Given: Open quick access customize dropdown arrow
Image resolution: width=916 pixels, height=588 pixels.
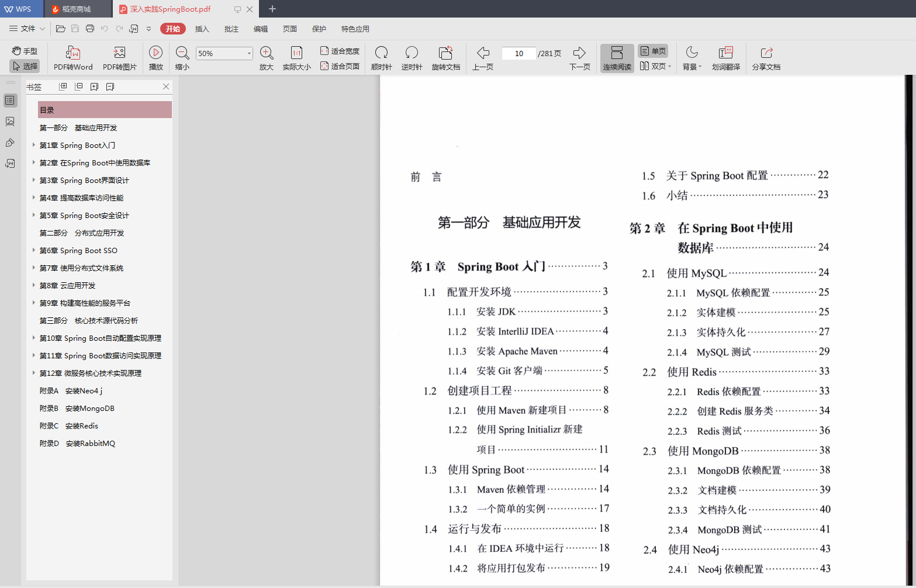Looking at the screenshot, I should pos(148,29).
